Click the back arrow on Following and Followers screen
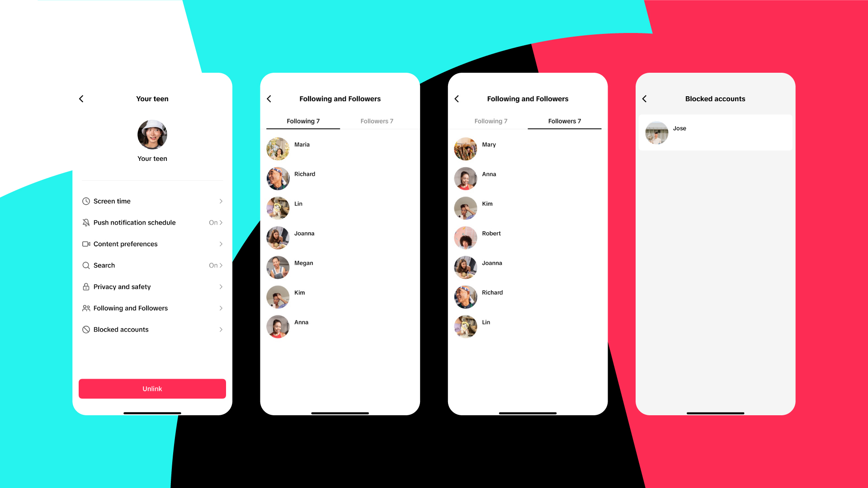Screen dimensions: 868x488 click(269, 99)
